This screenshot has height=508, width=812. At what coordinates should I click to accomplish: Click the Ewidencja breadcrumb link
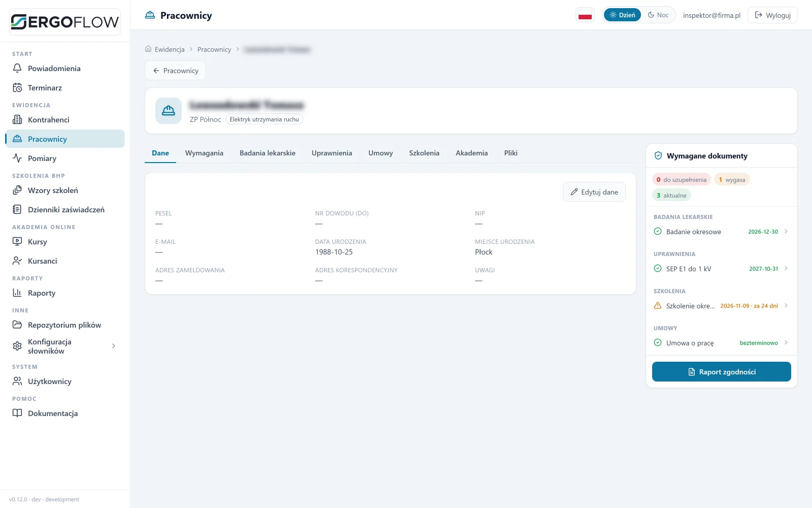coord(170,49)
